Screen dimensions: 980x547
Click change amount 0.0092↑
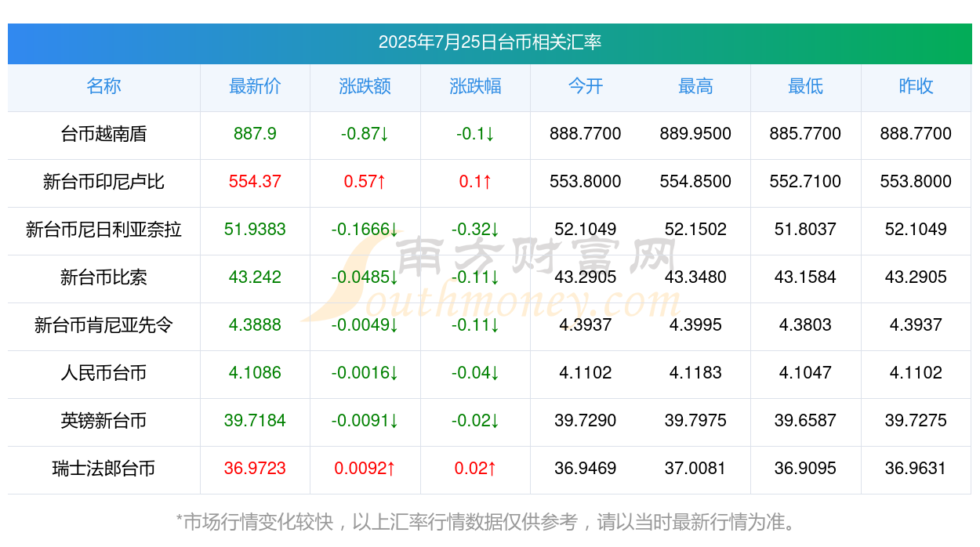tap(365, 469)
